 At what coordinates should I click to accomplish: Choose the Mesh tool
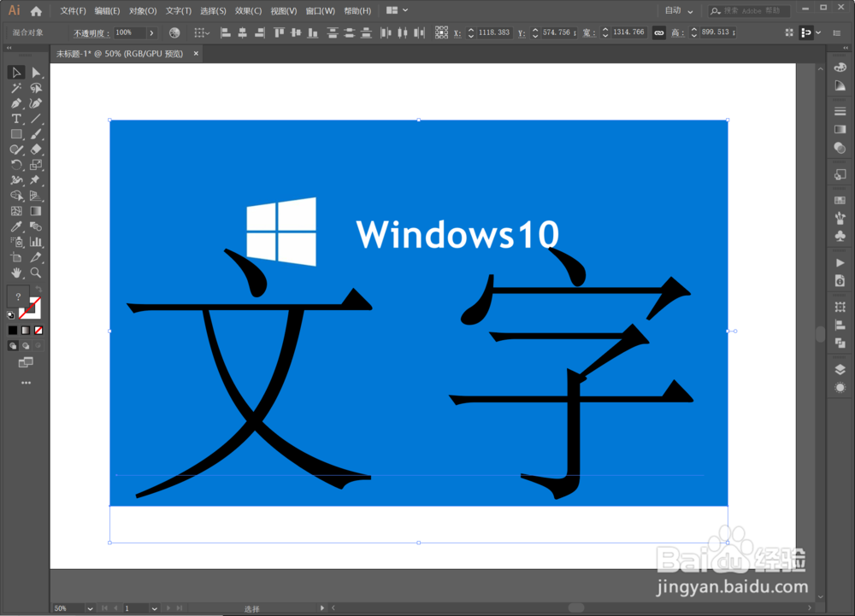click(15, 211)
